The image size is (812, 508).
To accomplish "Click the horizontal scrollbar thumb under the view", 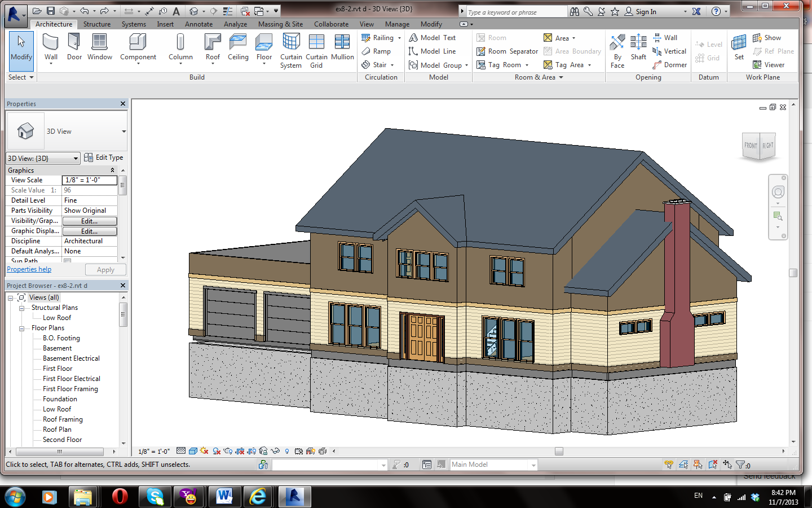I will pyautogui.click(x=559, y=451).
